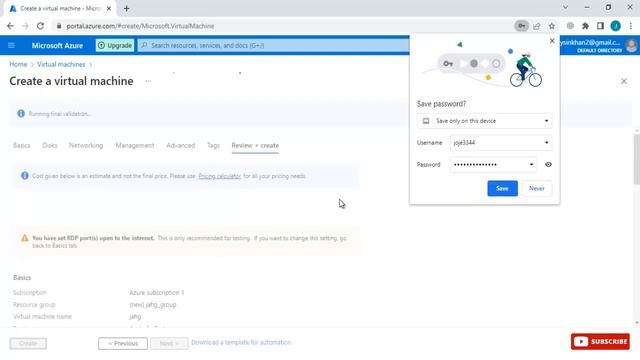The image size is (640, 360).
Task: Click Never in the password popup
Action: pos(537,188)
